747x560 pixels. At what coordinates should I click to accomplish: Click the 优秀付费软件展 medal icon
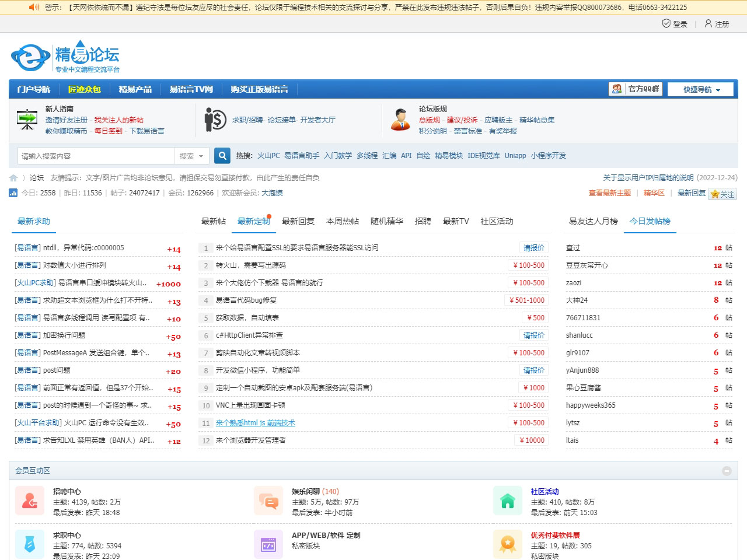[x=507, y=544]
